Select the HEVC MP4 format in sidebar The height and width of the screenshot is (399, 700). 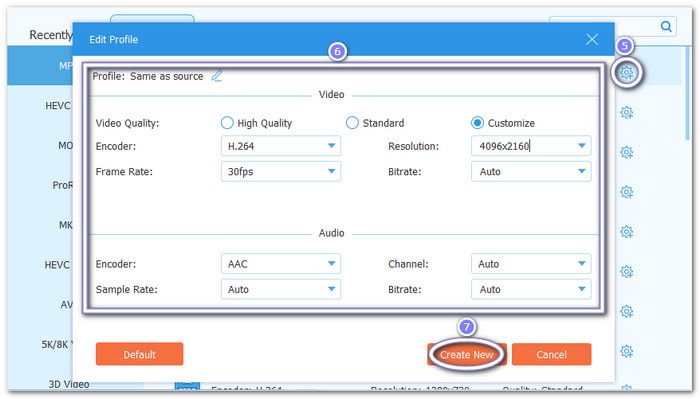58,106
